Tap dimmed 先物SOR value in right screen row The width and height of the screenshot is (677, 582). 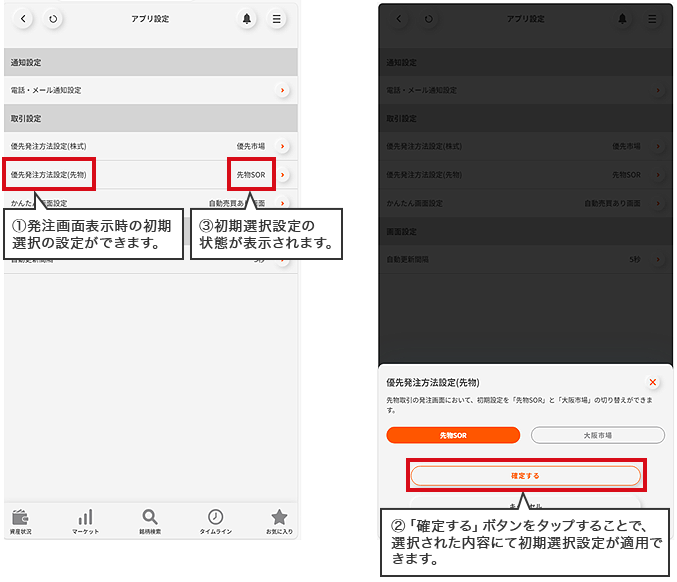coord(626,175)
